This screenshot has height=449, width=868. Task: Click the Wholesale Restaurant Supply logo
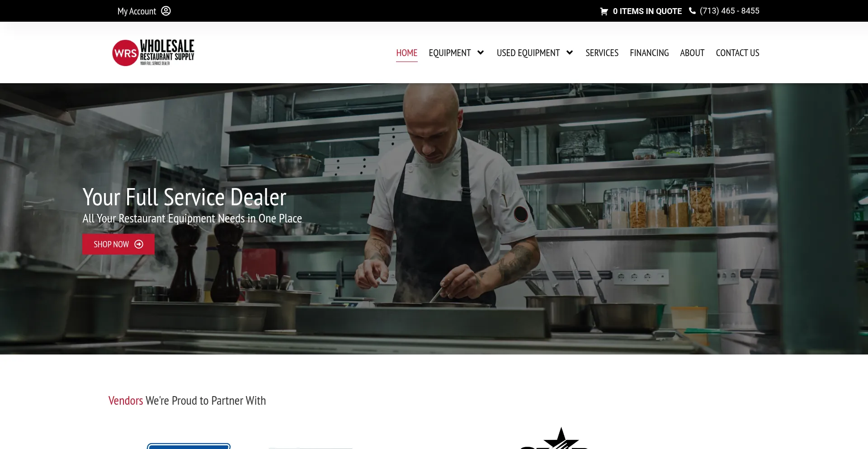153,52
